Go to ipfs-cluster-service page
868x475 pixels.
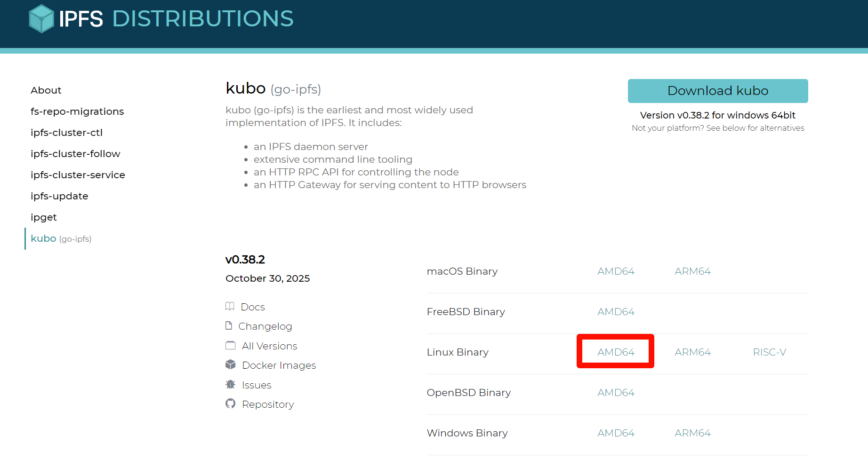78,175
